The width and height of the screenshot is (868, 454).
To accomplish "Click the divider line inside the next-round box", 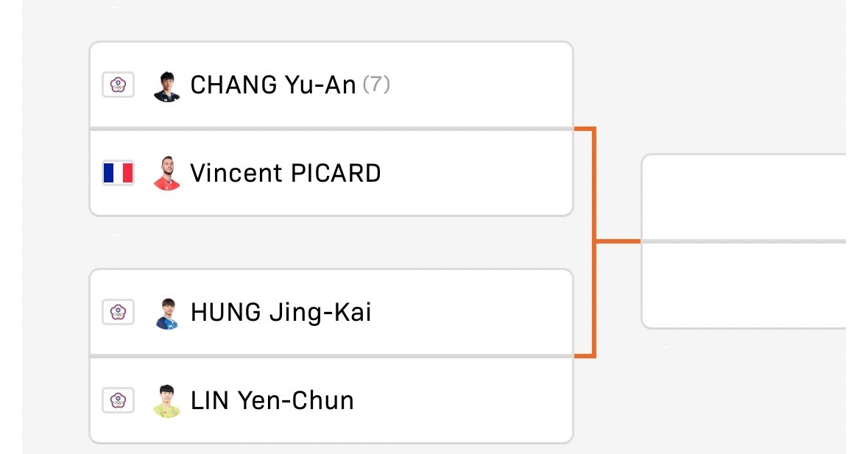I will 744,241.
